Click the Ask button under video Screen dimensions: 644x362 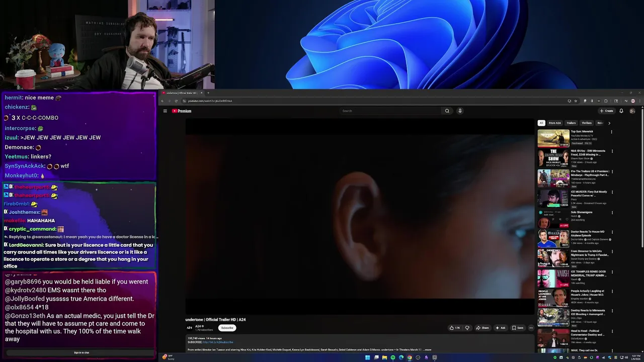(501, 328)
